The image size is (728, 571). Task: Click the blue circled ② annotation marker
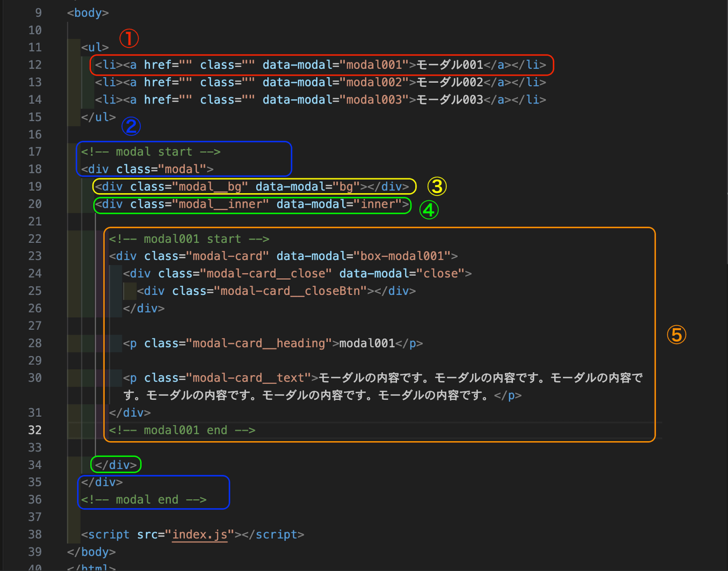(131, 126)
